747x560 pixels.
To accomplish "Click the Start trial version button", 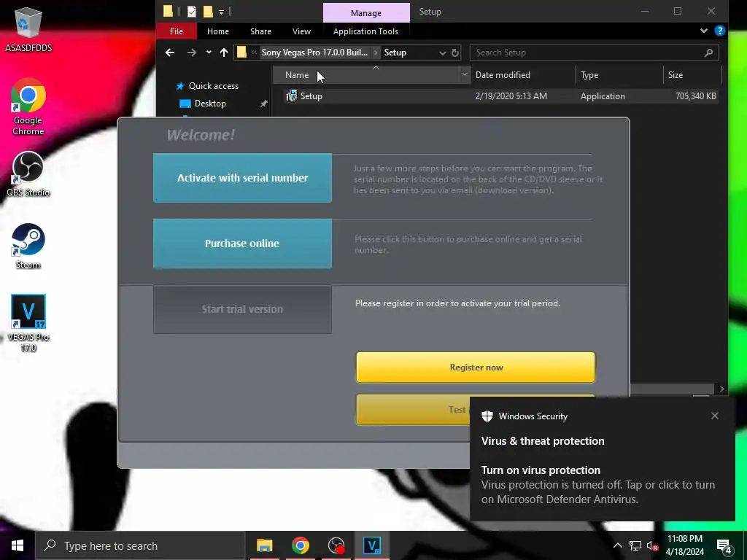I will (242, 309).
